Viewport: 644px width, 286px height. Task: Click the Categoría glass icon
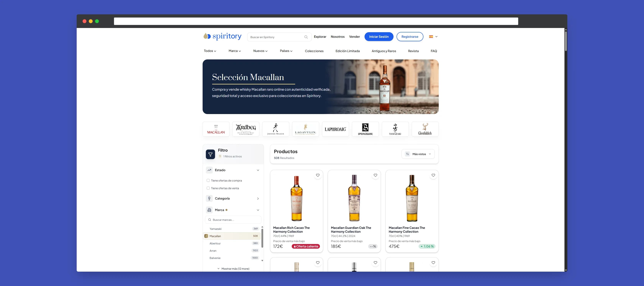coord(209,198)
